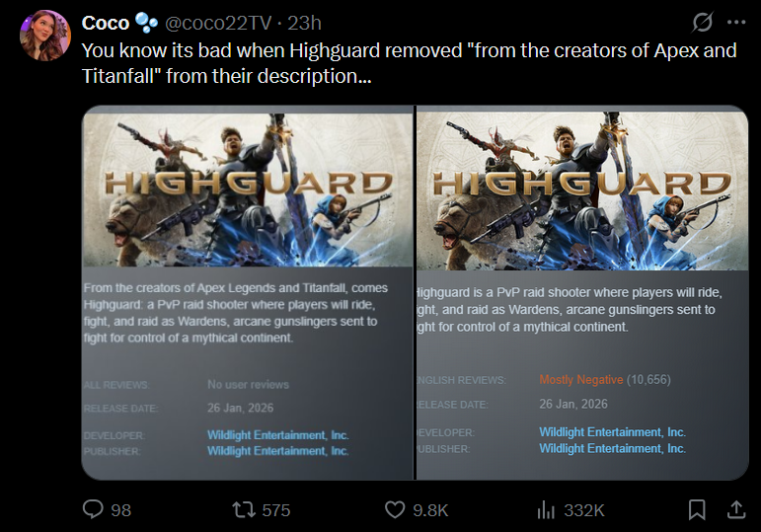Open the @coco22TV handle link

click(218, 23)
